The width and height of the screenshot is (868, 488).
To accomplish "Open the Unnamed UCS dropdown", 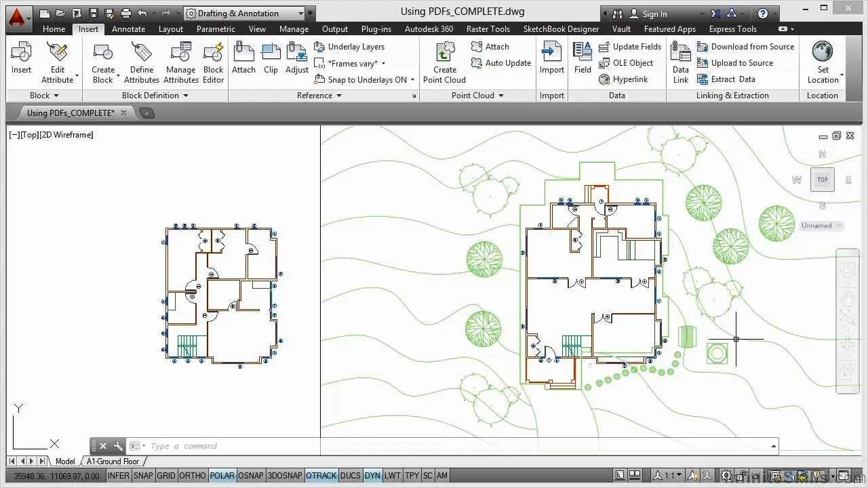I will tap(821, 226).
